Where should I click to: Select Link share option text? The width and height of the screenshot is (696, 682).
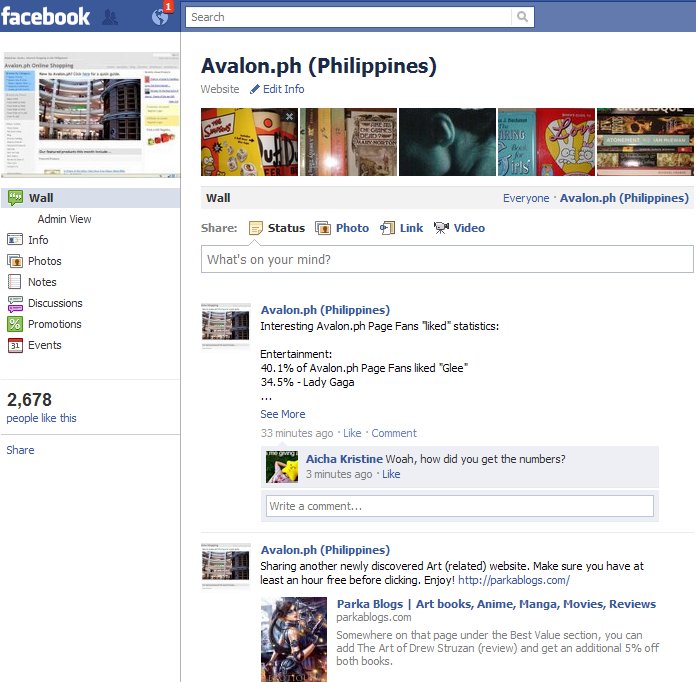pyautogui.click(x=411, y=228)
